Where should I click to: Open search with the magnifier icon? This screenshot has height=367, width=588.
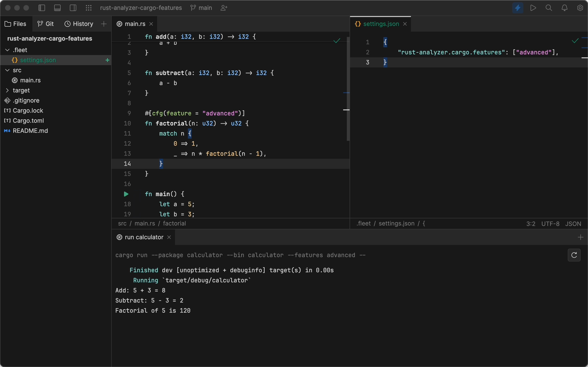tap(549, 8)
